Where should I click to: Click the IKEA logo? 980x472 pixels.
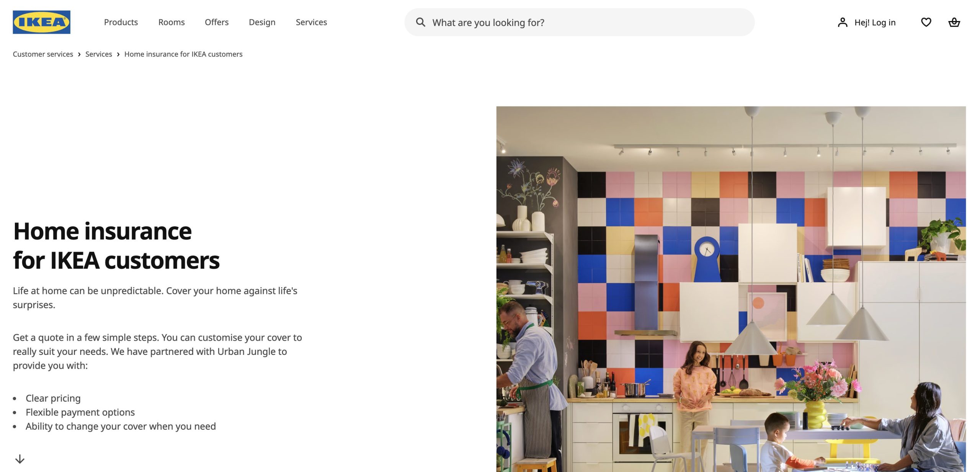(x=41, y=22)
